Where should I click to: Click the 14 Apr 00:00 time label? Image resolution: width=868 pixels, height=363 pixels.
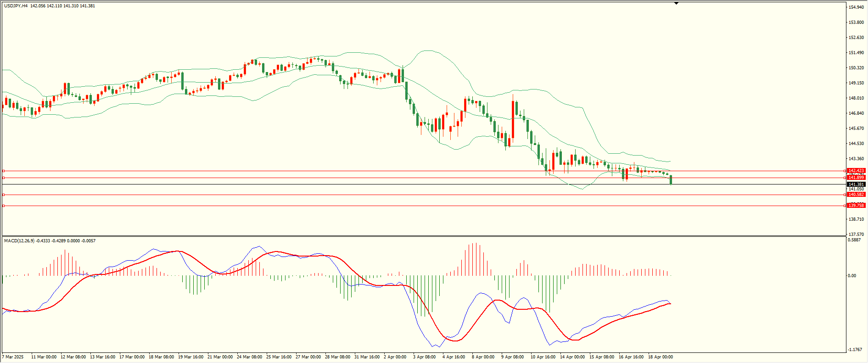point(572,357)
